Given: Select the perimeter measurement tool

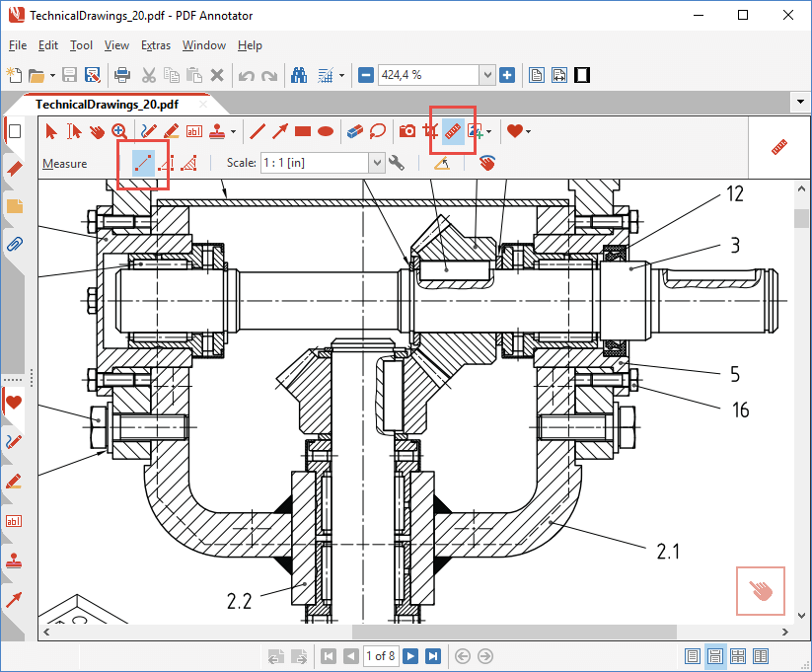Looking at the screenshot, I should click(x=166, y=163).
